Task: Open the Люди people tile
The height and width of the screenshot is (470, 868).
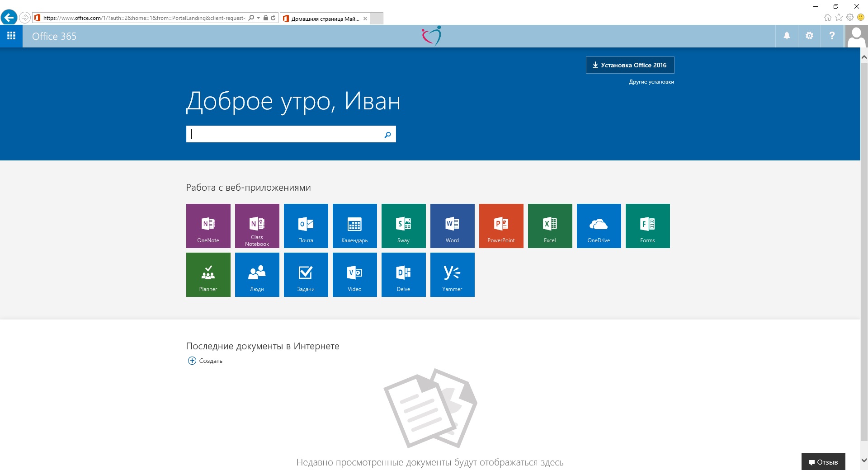Action: click(x=257, y=274)
